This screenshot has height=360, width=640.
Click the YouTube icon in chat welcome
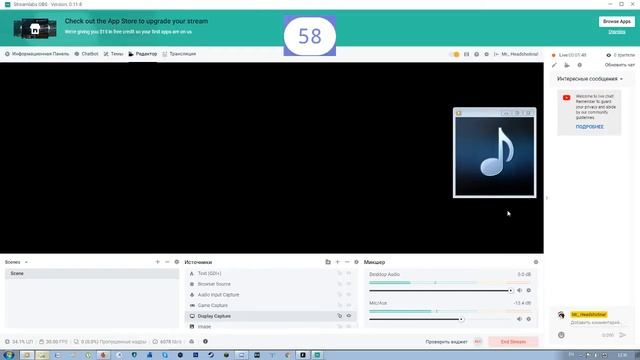pos(567,98)
